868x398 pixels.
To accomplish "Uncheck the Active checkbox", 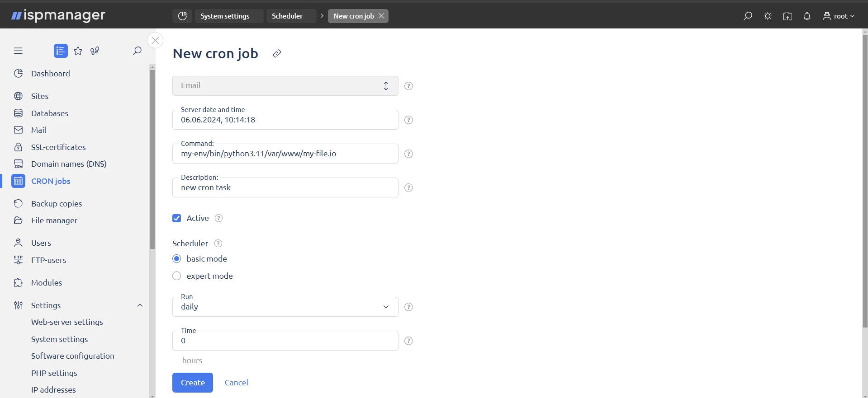I will (176, 218).
